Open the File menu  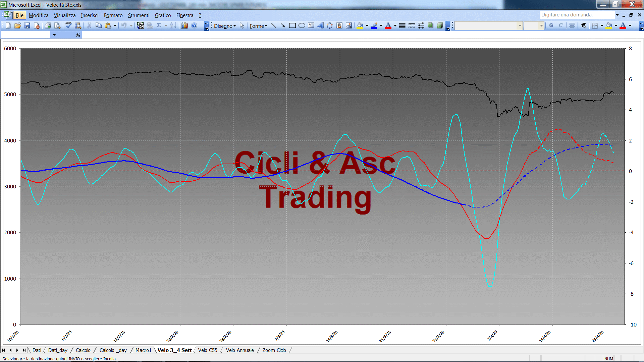click(19, 15)
